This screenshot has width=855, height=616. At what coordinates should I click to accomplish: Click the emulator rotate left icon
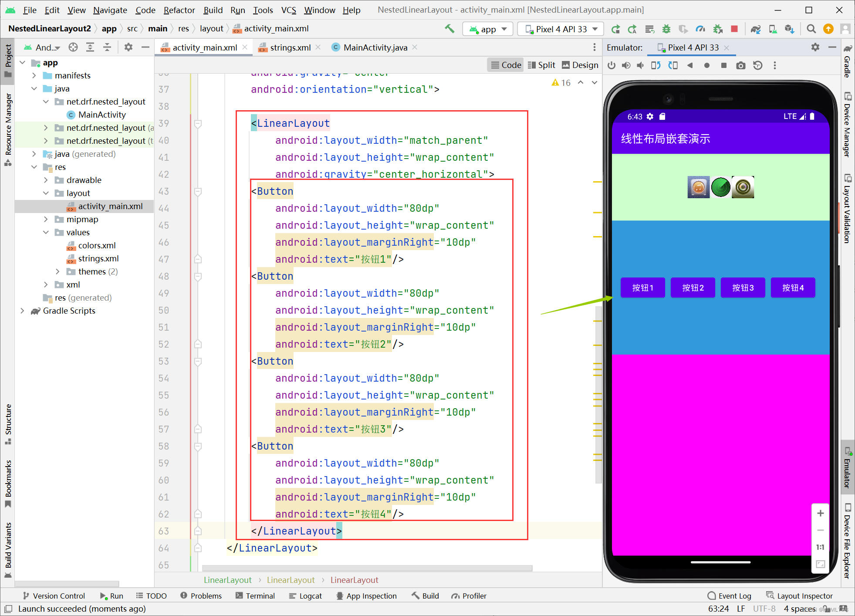(x=656, y=65)
